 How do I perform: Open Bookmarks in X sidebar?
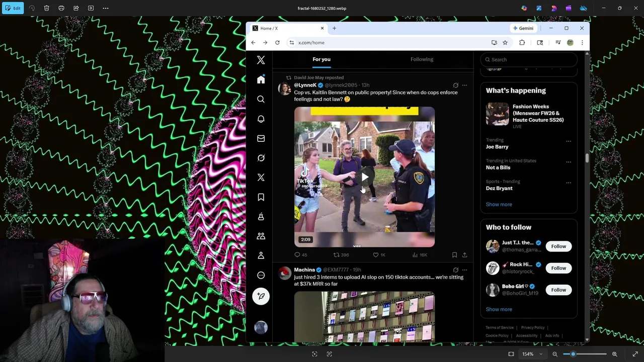click(x=261, y=197)
